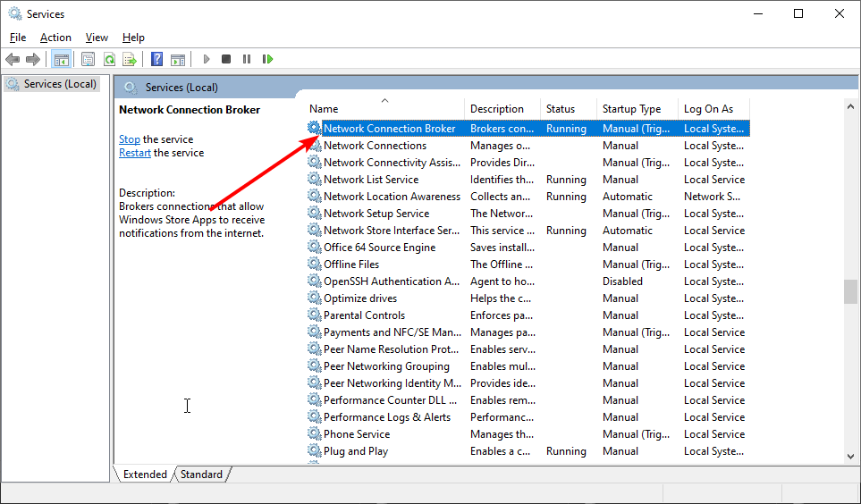
Task: Select the Peer Networking Grouping service
Action: [x=386, y=366]
